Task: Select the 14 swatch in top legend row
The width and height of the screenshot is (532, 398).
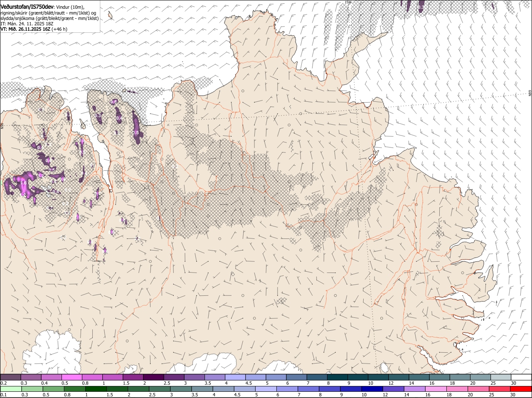Action: [419, 377]
